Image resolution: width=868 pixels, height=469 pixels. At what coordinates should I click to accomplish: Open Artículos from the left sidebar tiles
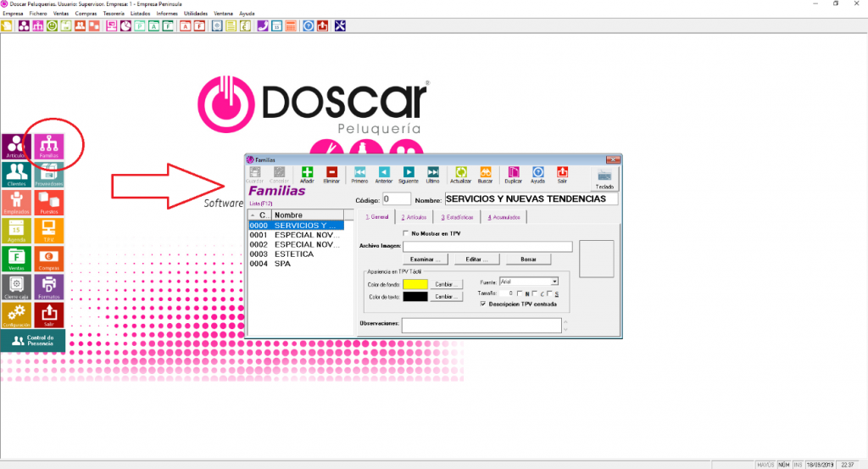coord(16,147)
